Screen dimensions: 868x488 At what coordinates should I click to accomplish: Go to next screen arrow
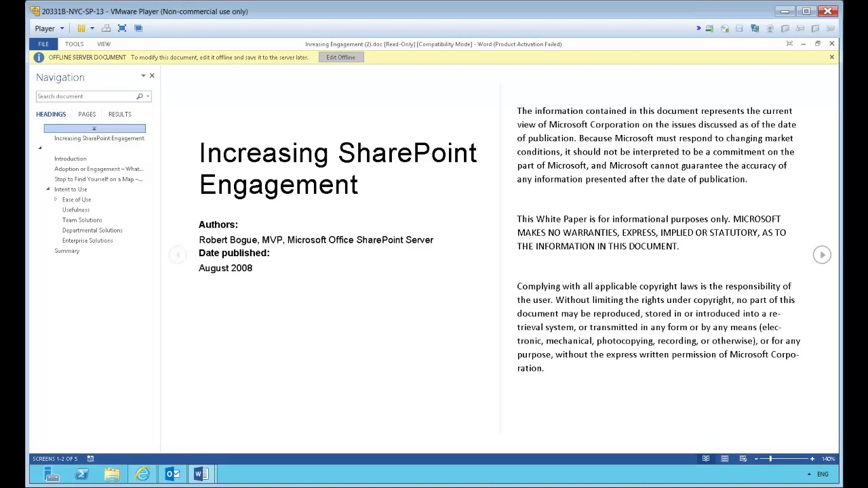pyautogui.click(x=822, y=255)
